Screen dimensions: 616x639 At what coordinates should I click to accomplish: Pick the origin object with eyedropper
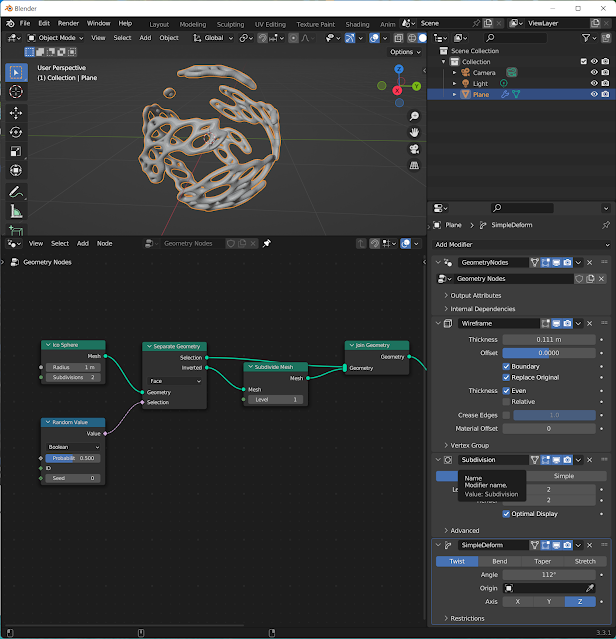point(590,588)
